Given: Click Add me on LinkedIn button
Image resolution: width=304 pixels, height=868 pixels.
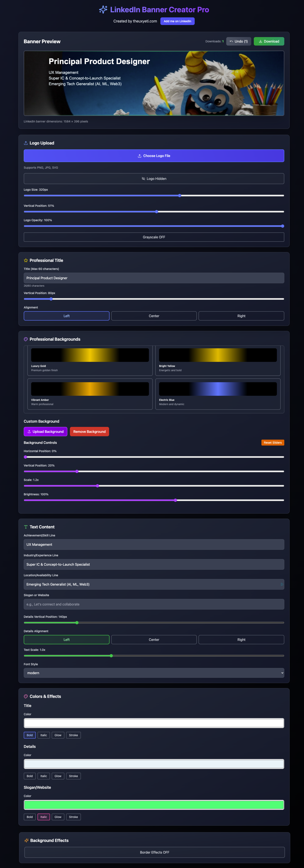Looking at the screenshot, I should click(177, 21).
